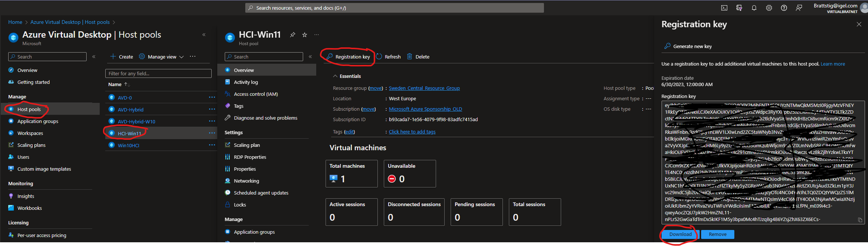Refresh the host pool overview
The width and height of the screenshot is (868, 246).
[x=388, y=57]
